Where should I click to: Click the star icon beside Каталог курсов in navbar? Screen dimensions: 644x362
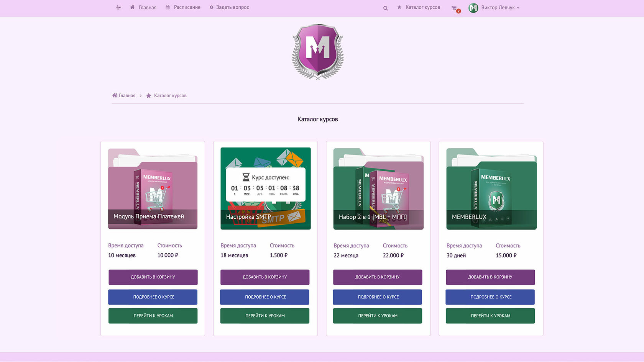click(399, 7)
